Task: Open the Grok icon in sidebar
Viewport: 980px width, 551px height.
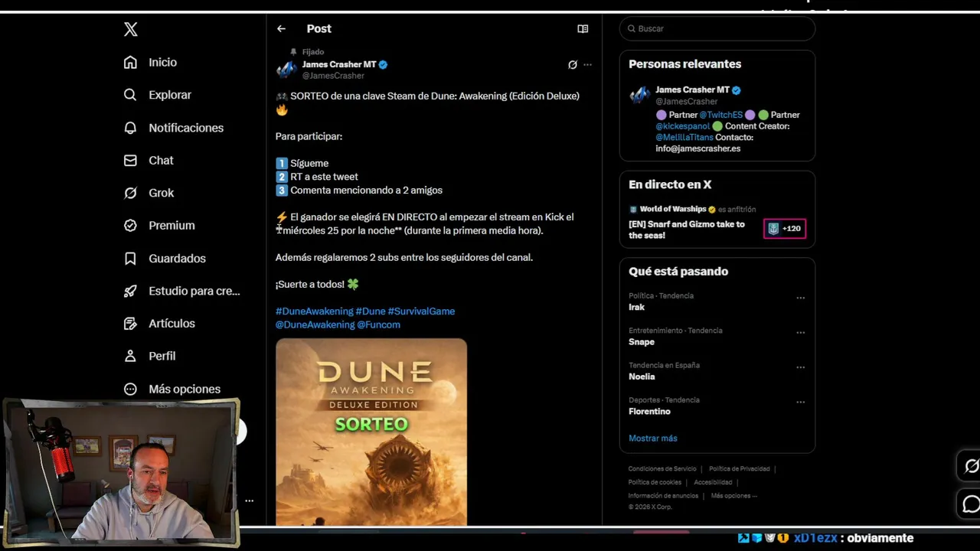Action: point(130,193)
